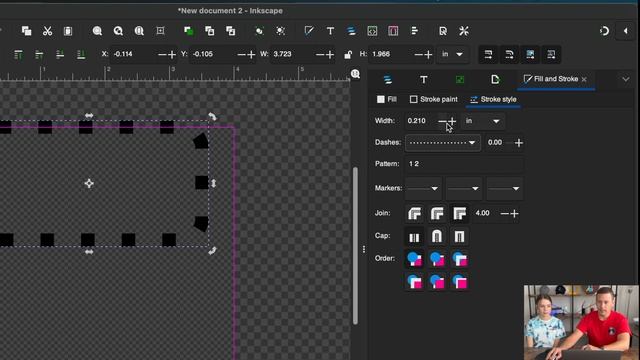Select the round cap style
This screenshot has height=360, width=640.
pyautogui.click(x=437, y=236)
